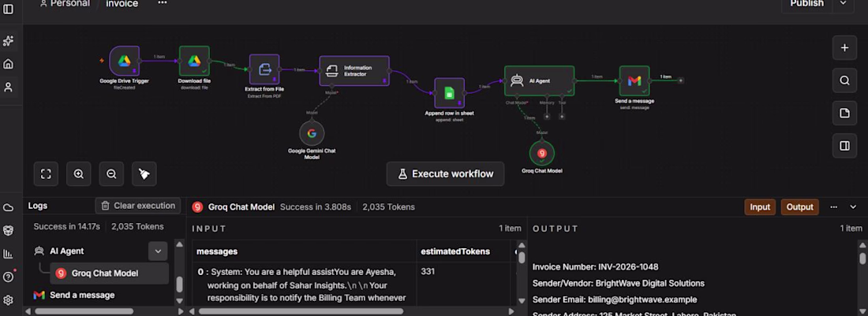Select Send a message log entry

[x=82, y=295]
